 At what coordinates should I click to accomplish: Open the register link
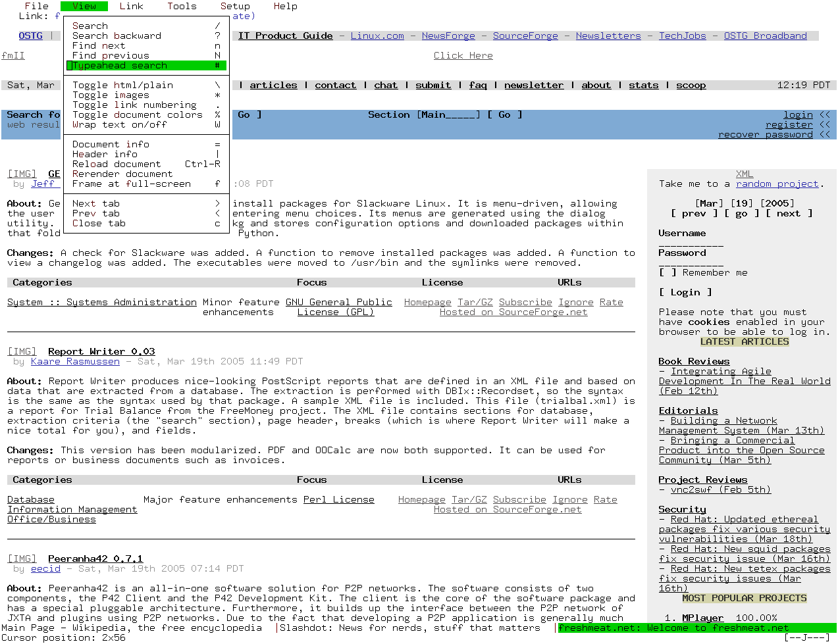click(x=789, y=125)
